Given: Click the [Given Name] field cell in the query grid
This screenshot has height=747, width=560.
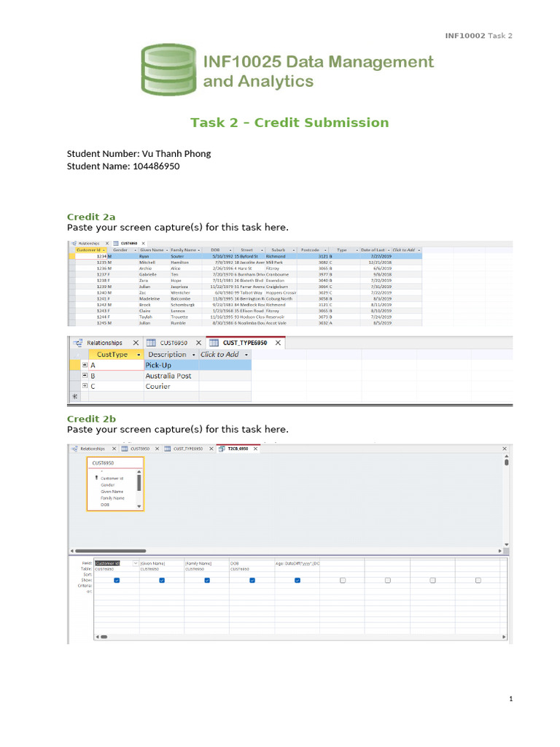Looking at the screenshot, I should tap(162, 564).
